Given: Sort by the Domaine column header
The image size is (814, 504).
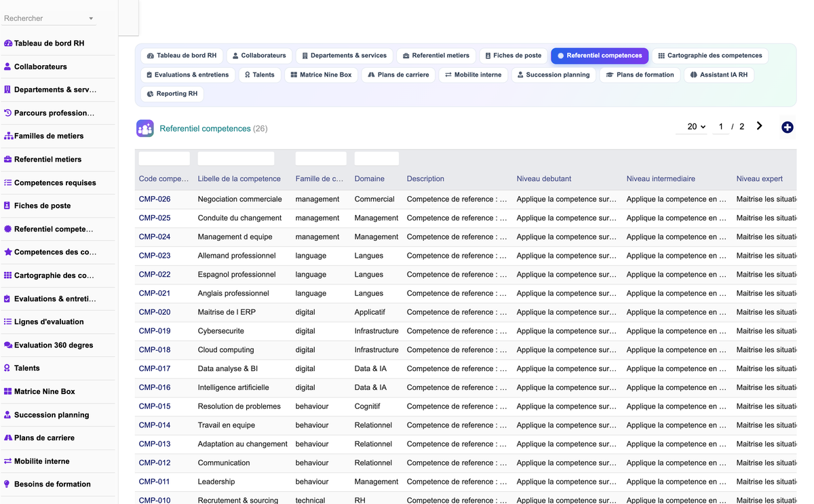Looking at the screenshot, I should point(370,178).
